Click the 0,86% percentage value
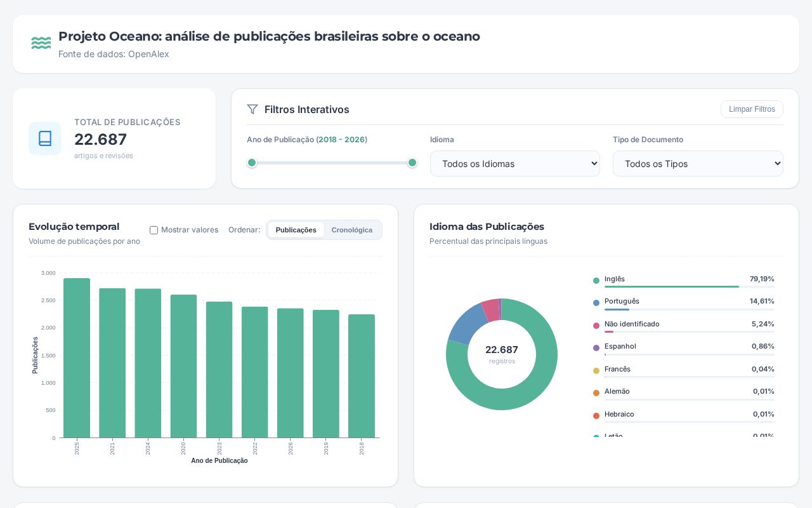 click(x=763, y=346)
